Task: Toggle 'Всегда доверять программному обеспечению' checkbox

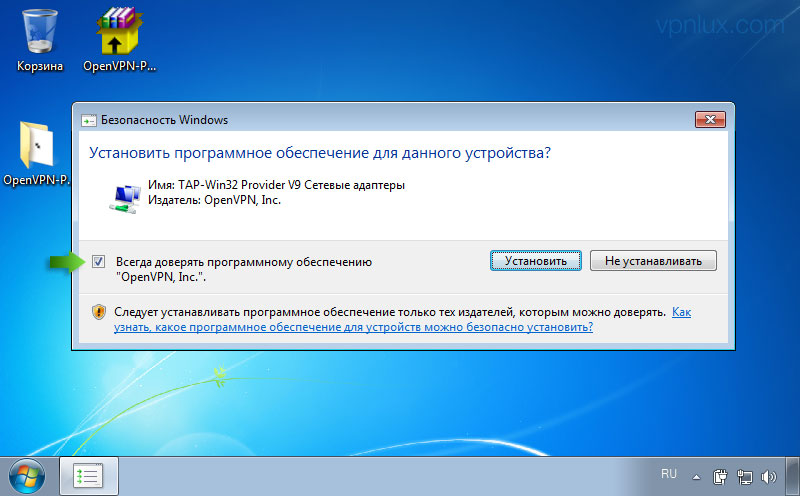Action: click(98, 262)
